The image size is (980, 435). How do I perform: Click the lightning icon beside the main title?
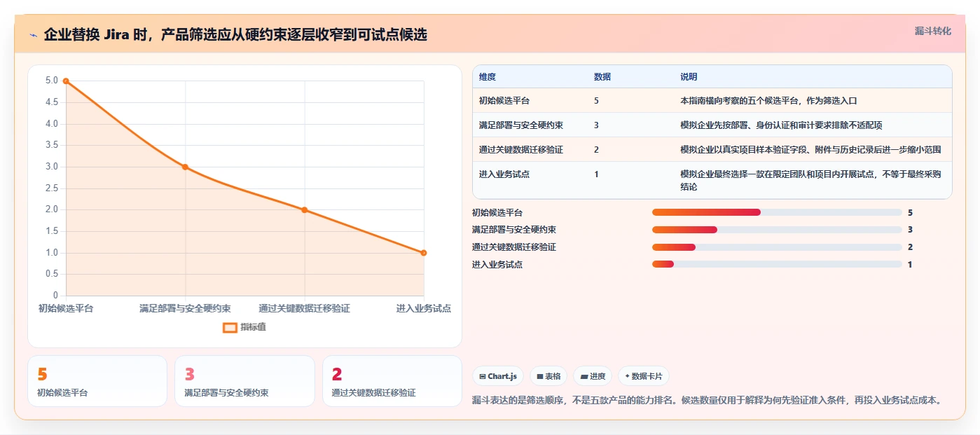34,35
